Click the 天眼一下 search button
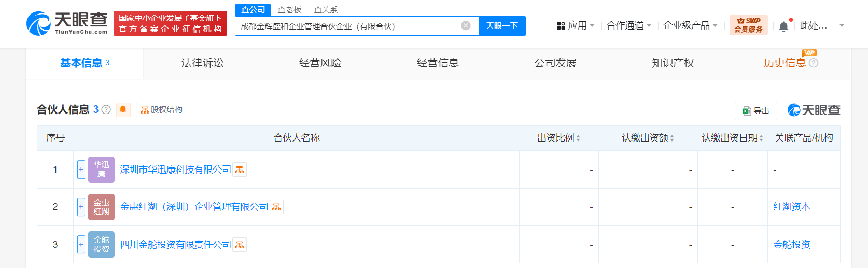The width and height of the screenshot is (868, 268). (x=502, y=26)
